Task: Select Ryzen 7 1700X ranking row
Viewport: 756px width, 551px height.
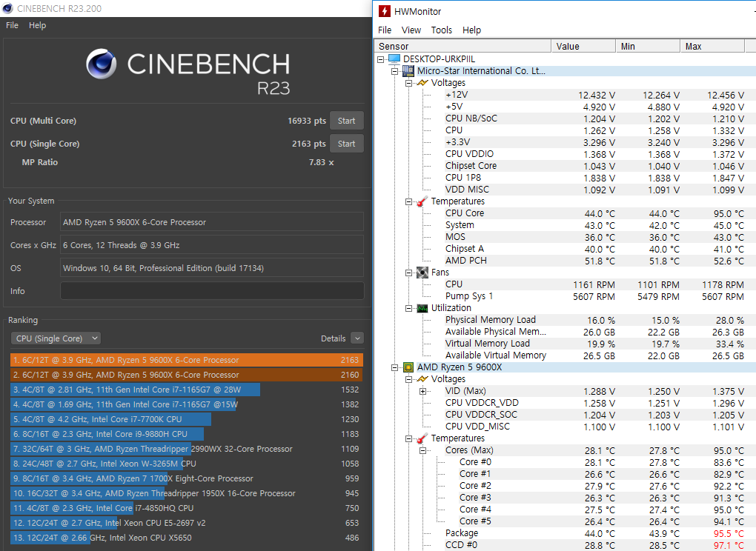Action: pos(187,478)
